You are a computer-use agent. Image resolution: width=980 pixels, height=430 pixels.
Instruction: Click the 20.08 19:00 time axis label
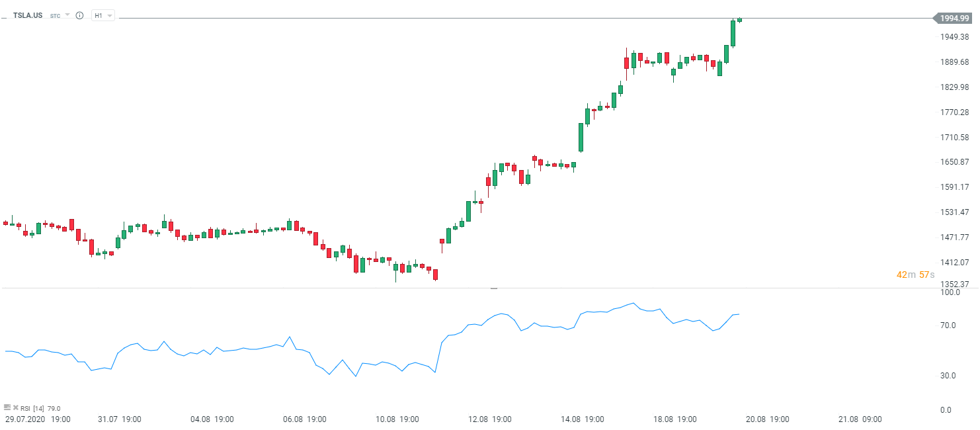[767, 419]
